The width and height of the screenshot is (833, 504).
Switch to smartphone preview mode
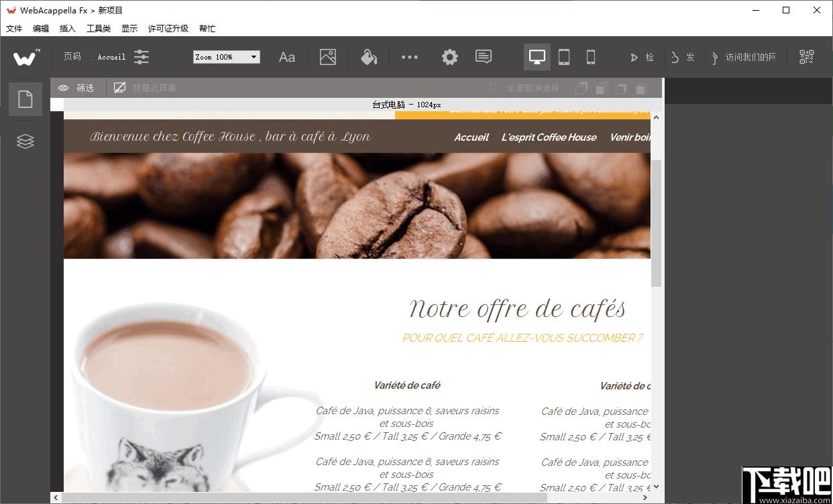point(591,57)
